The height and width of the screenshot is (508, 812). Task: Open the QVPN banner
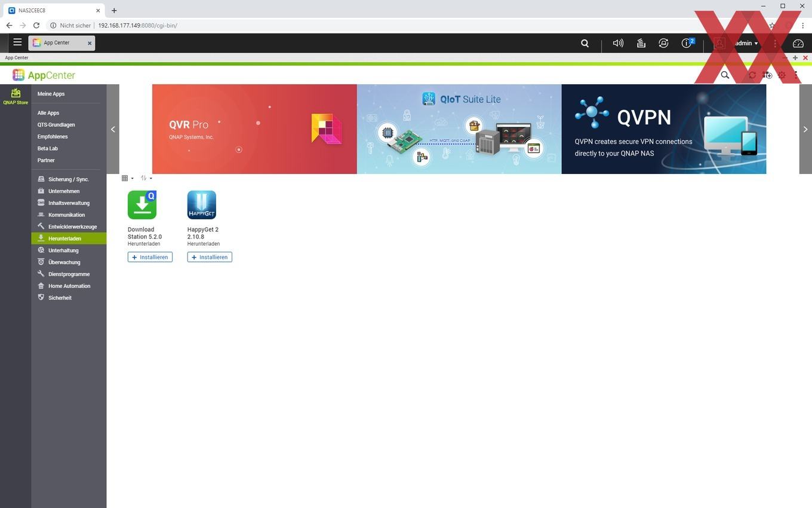[664, 129]
